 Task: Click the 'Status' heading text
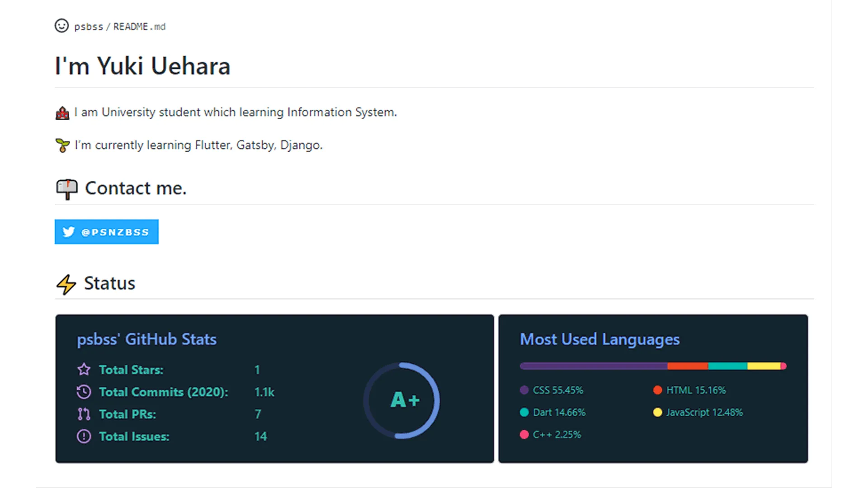pyautogui.click(x=109, y=283)
